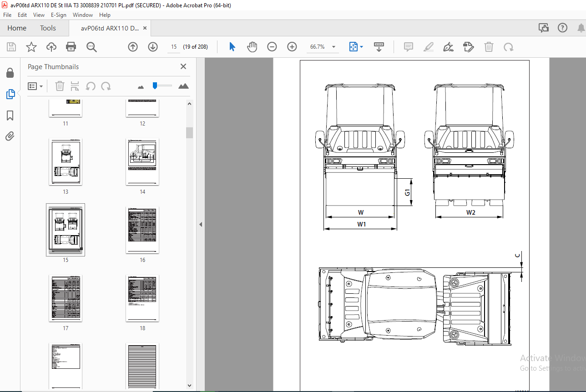Reduce thumbnail size with the small mountain icon

(141, 87)
